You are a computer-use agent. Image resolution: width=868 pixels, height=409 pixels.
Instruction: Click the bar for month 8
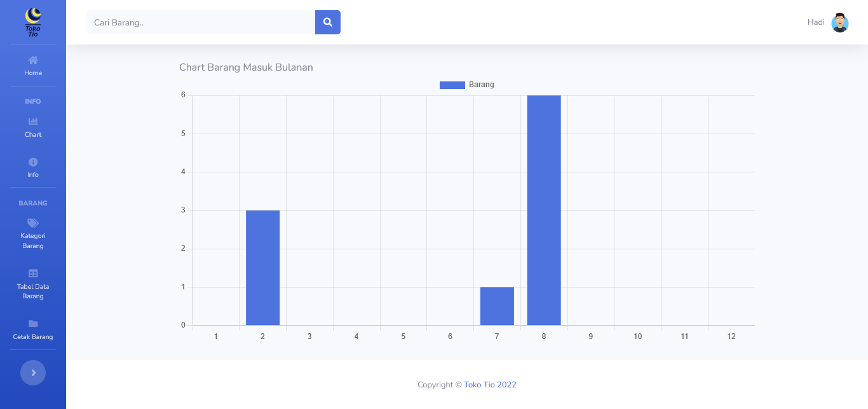point(544,210)
